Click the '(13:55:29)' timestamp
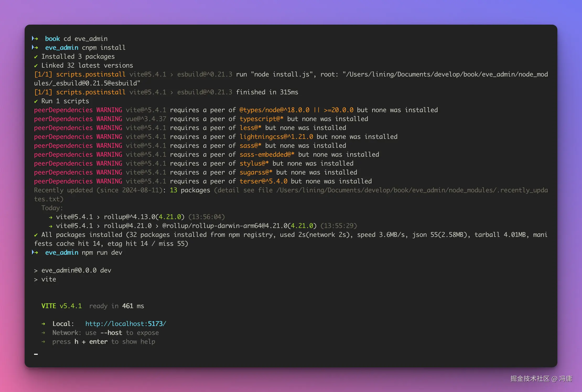Image resolution: width=582 pixels, height=392 pixels. click(x=339, y=226)
